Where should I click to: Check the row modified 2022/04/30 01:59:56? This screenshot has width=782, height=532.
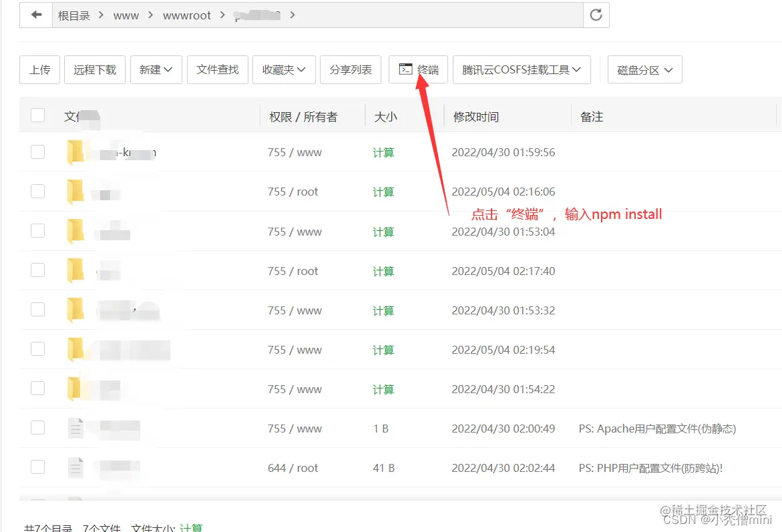coord(38,152)
